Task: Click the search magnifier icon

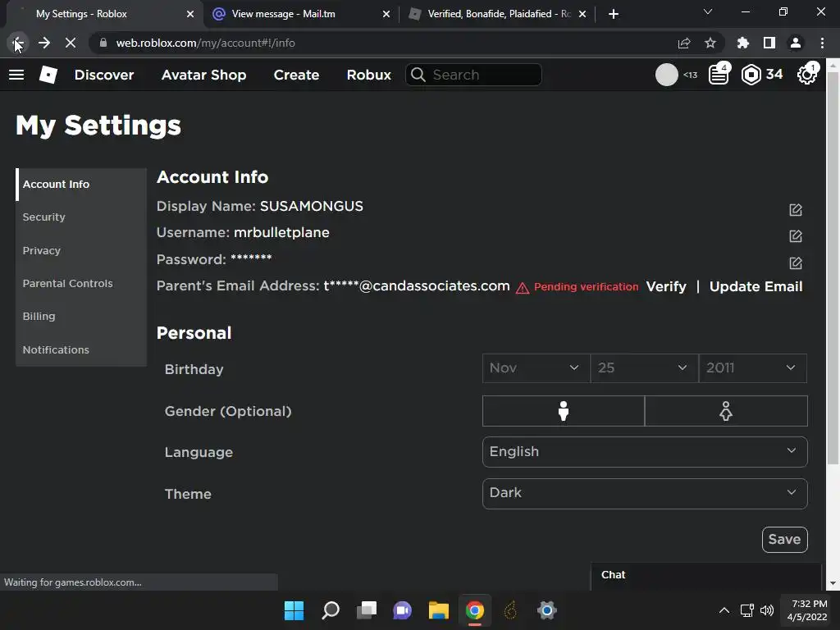Action: 418,75
